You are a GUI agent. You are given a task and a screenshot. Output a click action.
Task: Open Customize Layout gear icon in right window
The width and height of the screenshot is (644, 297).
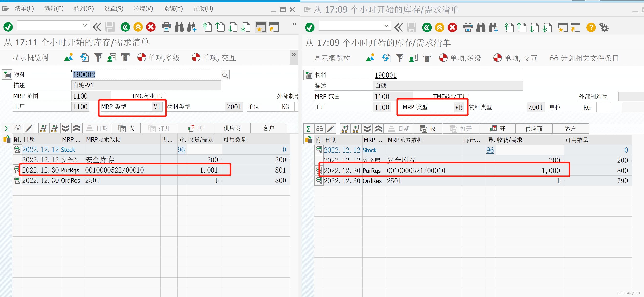[x=604, y=27]
